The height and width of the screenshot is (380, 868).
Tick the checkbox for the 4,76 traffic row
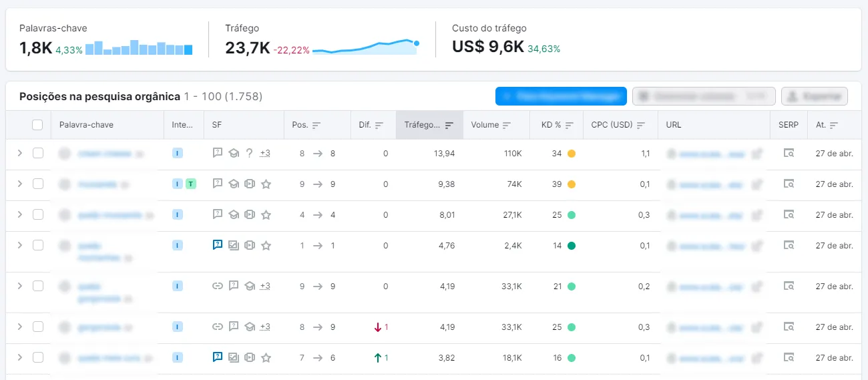click(38, 245)
